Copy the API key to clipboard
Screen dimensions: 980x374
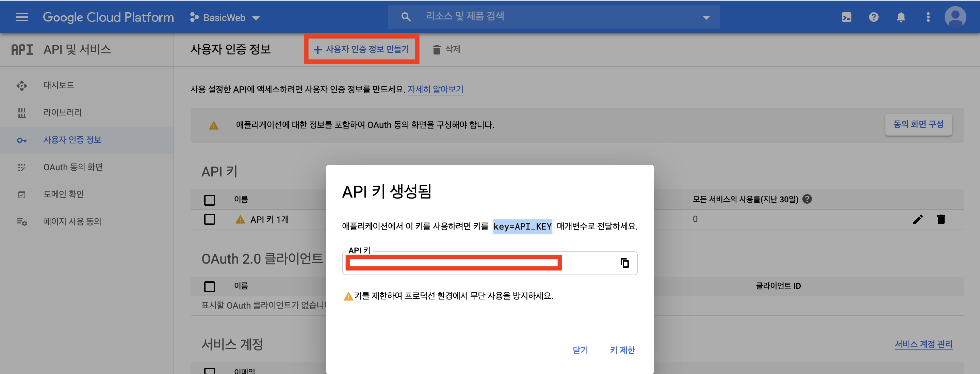[x=624, y=263]
